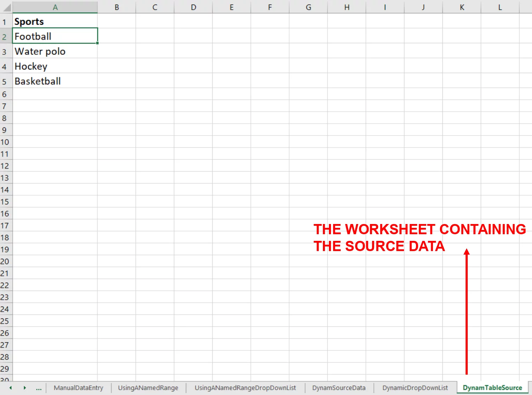The width and height of the screenshot is (532, 395).
Task: Select the Water polo cell
Action: pos(55,51)
